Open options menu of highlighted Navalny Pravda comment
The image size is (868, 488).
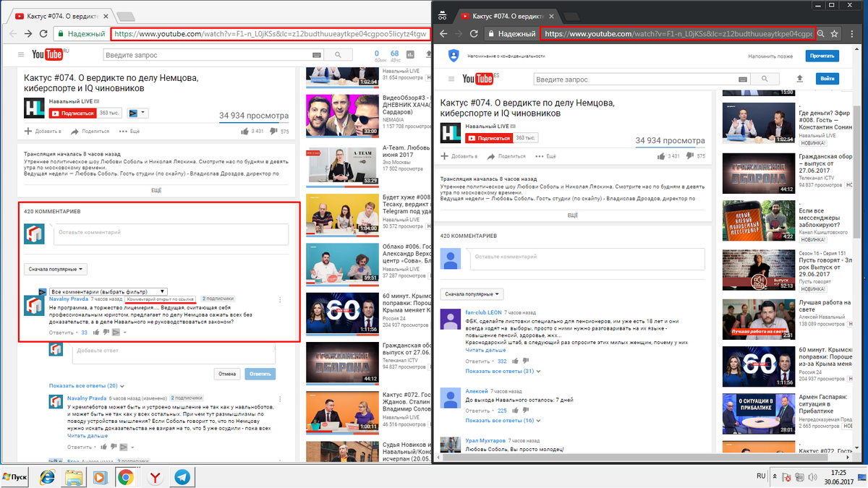[x=280, y=299]
